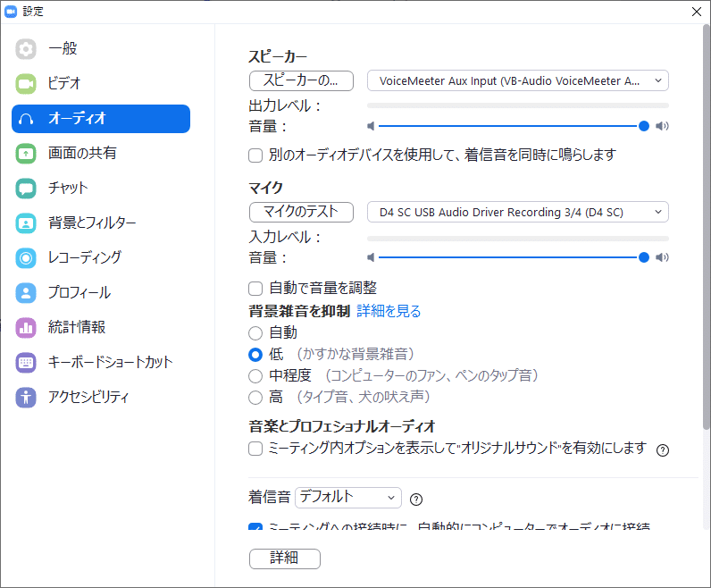Switch to 画面の共有 settings

pos(101,154)
